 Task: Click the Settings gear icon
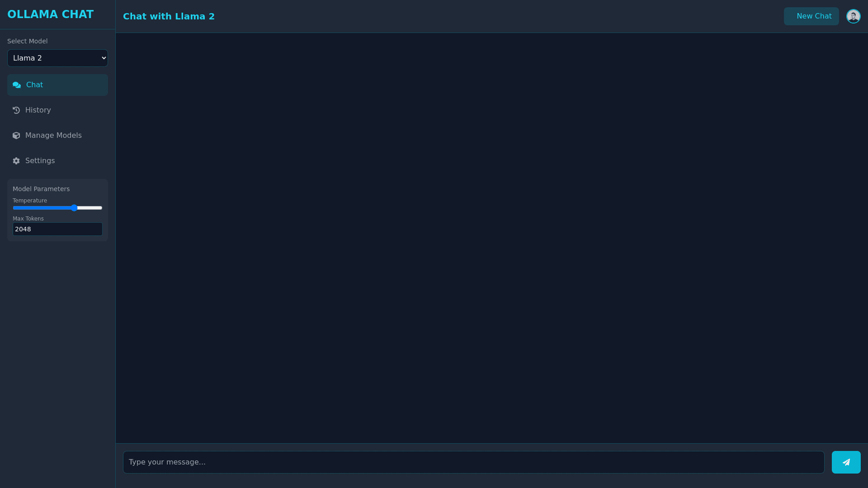tap(16, 161)
